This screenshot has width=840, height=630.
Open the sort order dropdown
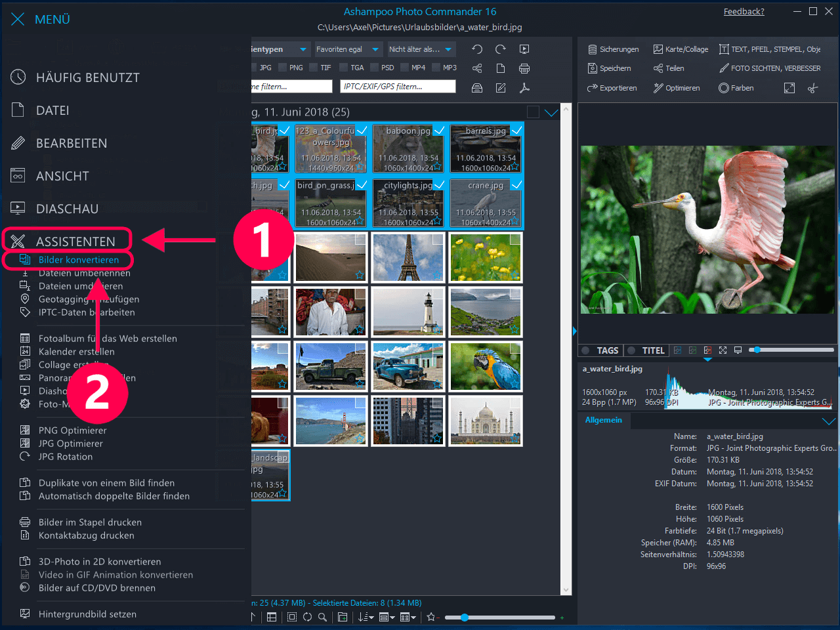[366, 617]
